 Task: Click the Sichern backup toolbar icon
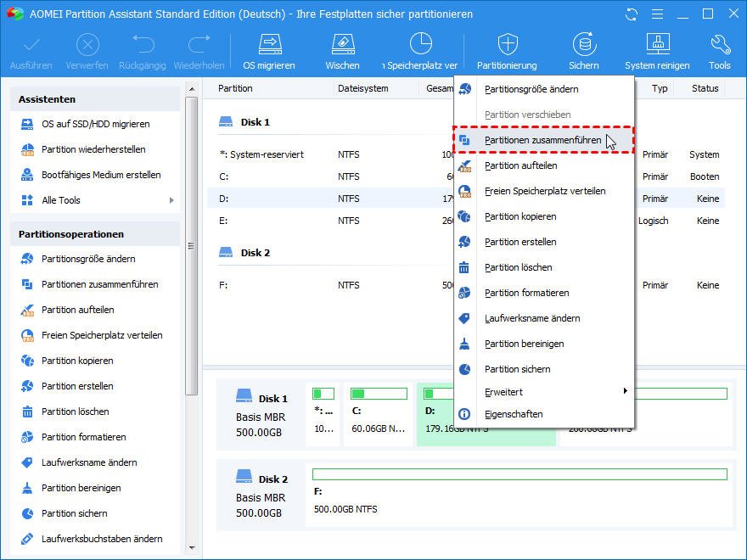coord(584,44)
